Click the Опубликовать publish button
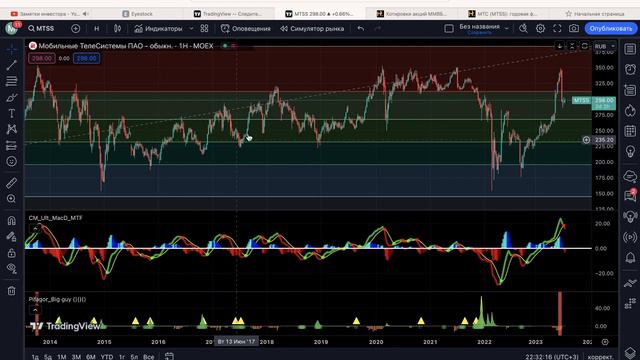Viewport: 640px width, 360px height. [x=611, y=29]
